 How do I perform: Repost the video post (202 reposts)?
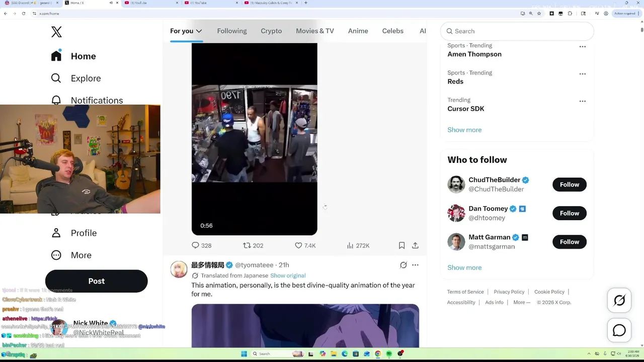pos(253,245)
